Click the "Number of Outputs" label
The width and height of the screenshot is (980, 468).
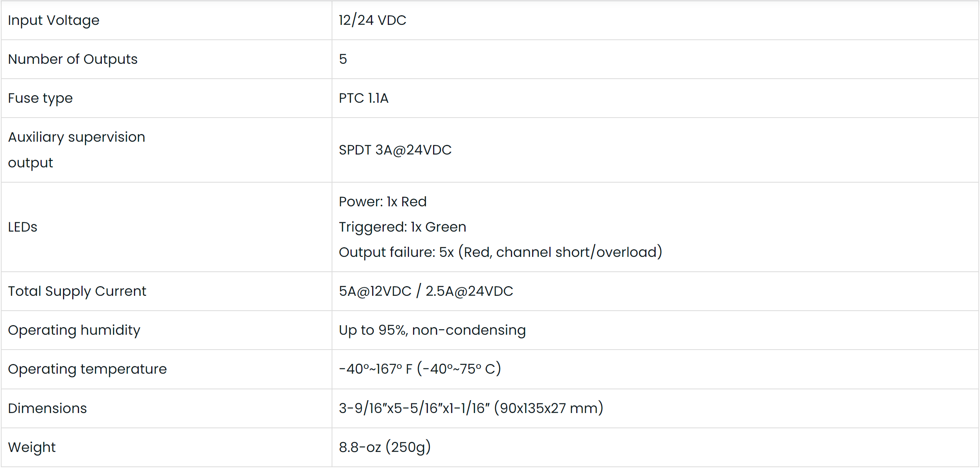[73, 59]
